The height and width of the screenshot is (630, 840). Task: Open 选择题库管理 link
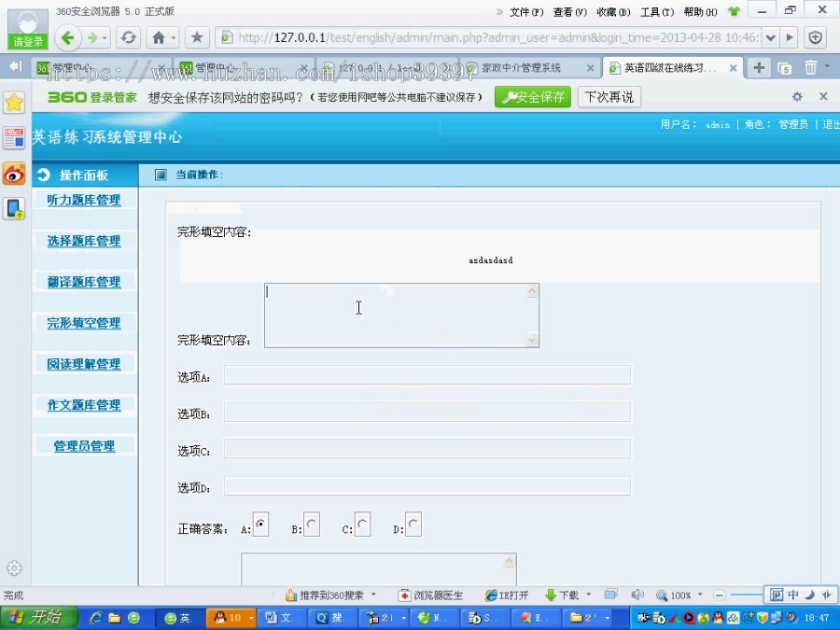tap(84, 241)
